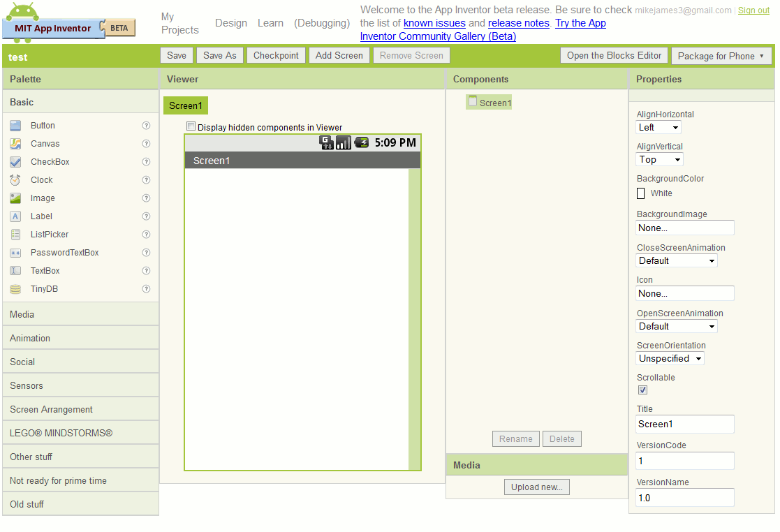
Task: Expand the LEGO MINDSTORMS palette section
Action: pos(80,433)
